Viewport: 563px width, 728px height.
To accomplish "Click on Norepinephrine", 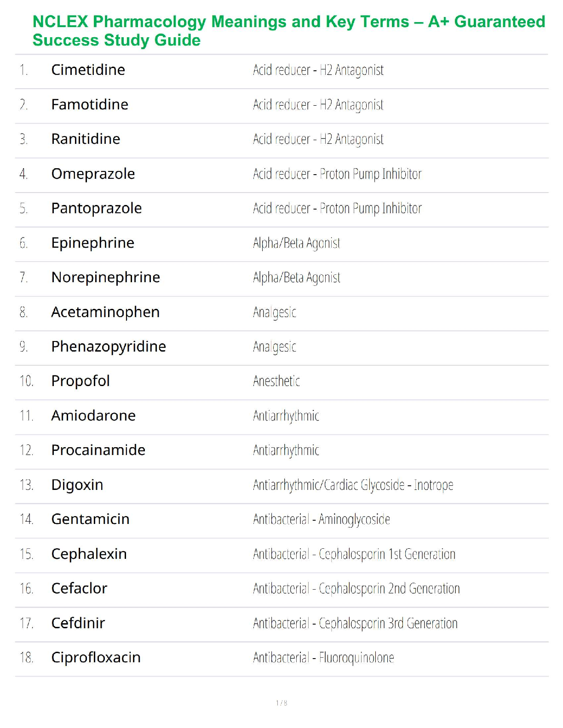I will pos(105,277).
